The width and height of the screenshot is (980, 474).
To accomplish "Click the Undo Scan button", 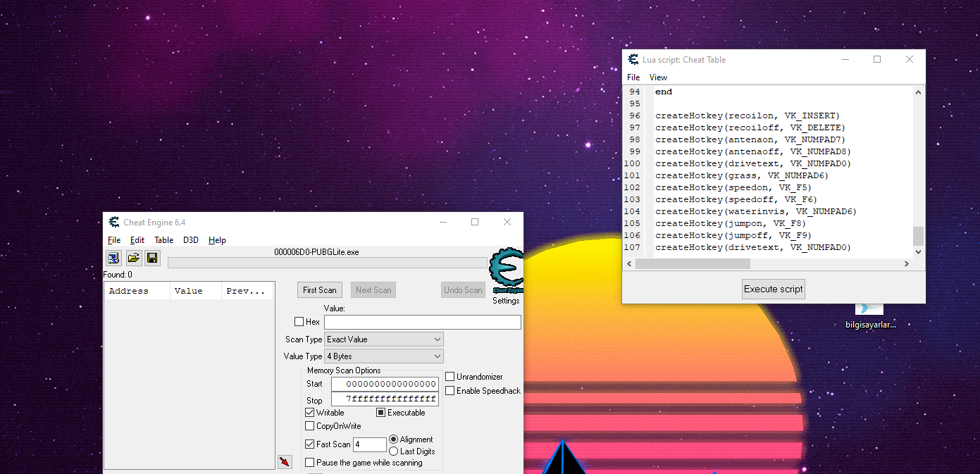I will [464, 290].
